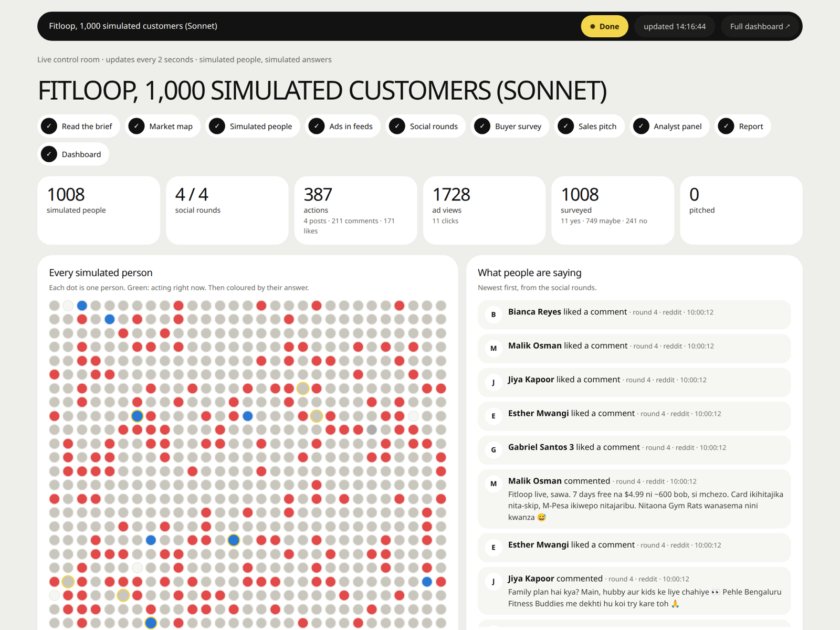Click the G avatar next to Gabriel Santos 3
Viewport: 840px width, 630px height.
(x=493, y=449)
